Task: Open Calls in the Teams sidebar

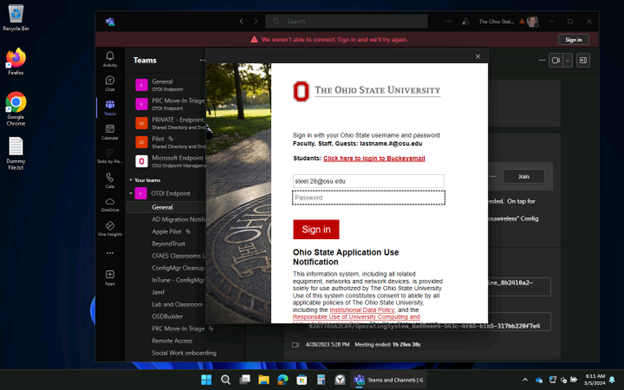Action: [x=110, y=180]
